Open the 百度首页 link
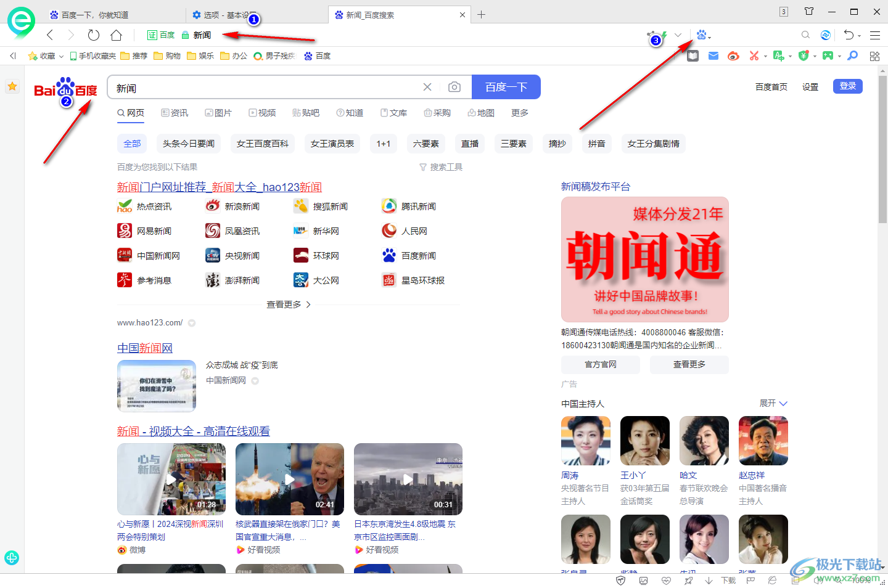Viewport: 888px width, 588px height. point(771,87)
